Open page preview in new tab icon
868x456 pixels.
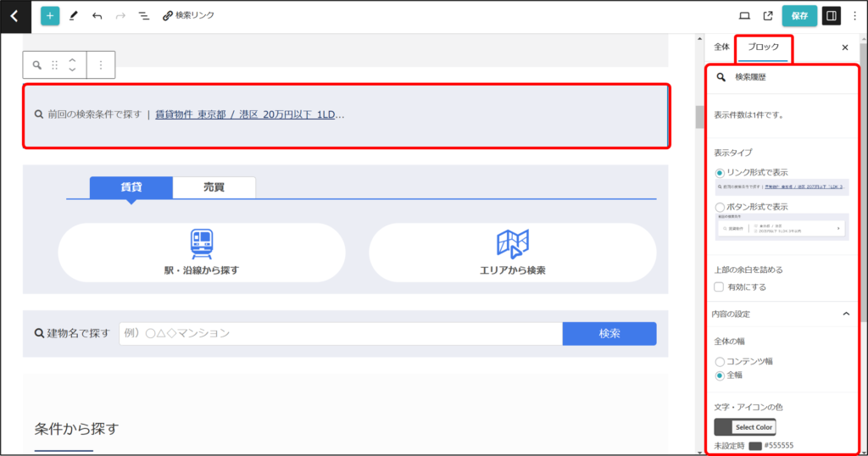click(x=768, y=15)
